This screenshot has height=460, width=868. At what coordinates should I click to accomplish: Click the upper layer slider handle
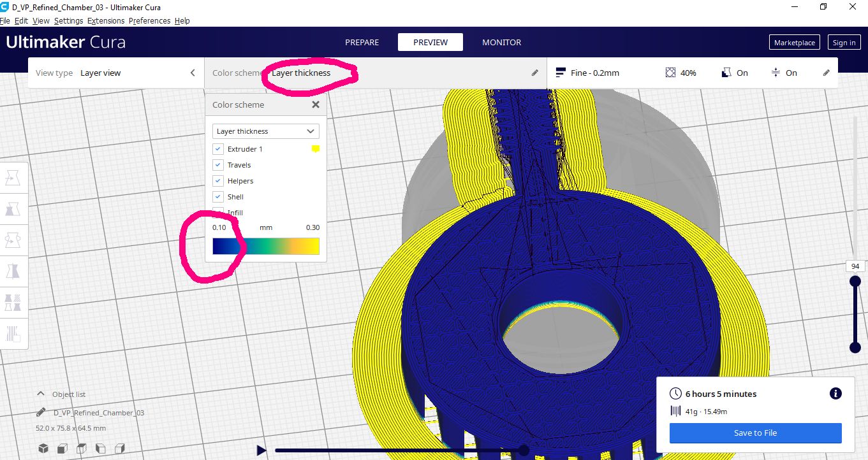pos(855,281)
